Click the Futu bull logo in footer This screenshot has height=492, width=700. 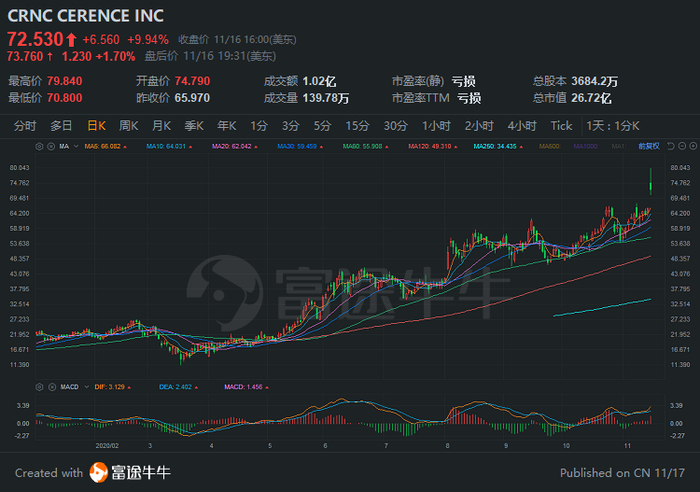coord(99,473)
